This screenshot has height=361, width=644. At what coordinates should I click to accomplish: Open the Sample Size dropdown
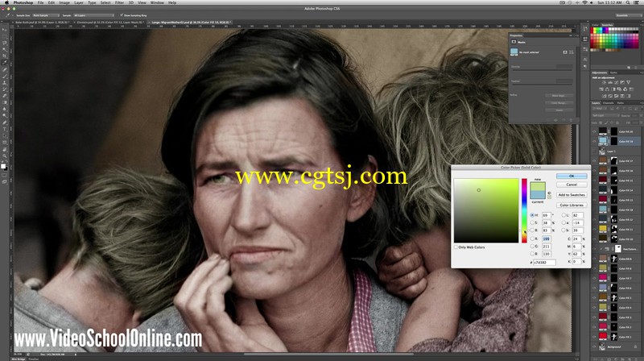click(46, 15)
